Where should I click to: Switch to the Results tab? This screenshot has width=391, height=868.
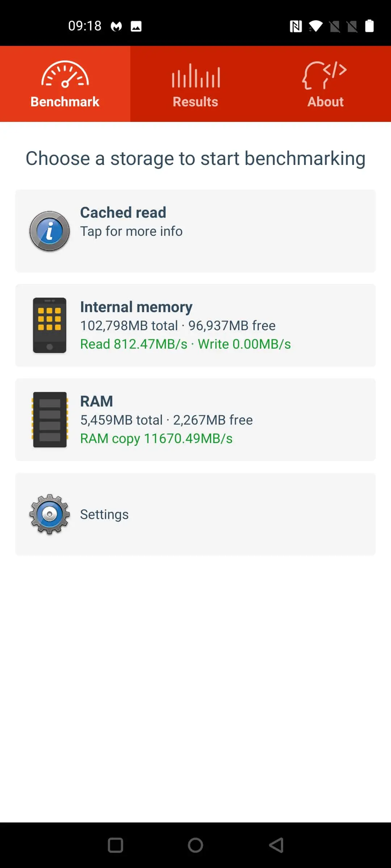point(195,84)
